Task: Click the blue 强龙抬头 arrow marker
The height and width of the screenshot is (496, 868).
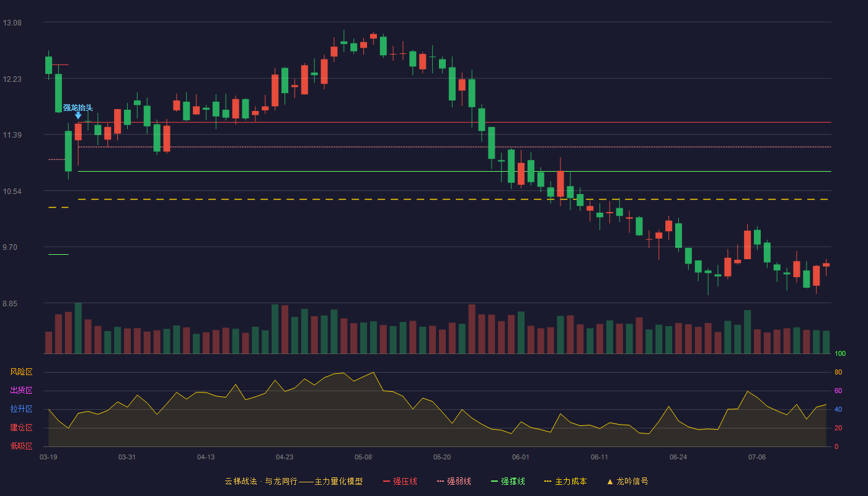Action: [x=78, y=115]
